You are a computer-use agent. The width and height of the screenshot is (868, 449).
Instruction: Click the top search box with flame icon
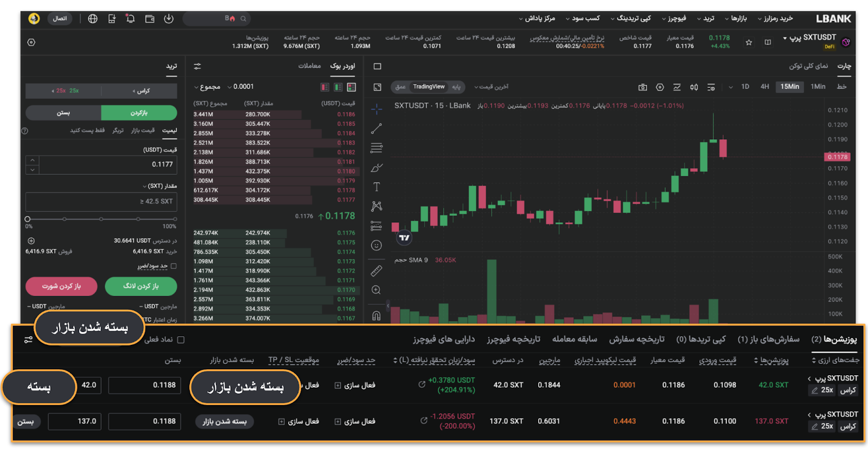[216, 18]
